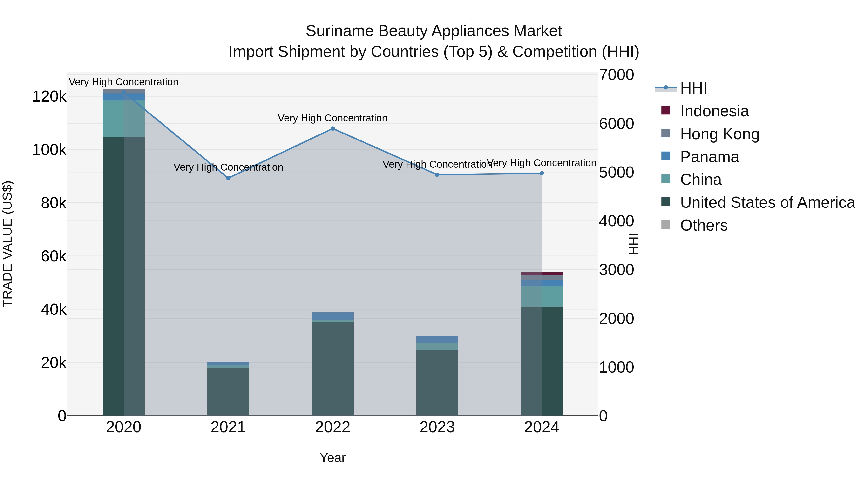Click the Hong Kong gray-blue swatch
Screen dimensions: 868x488
point(665,133)
